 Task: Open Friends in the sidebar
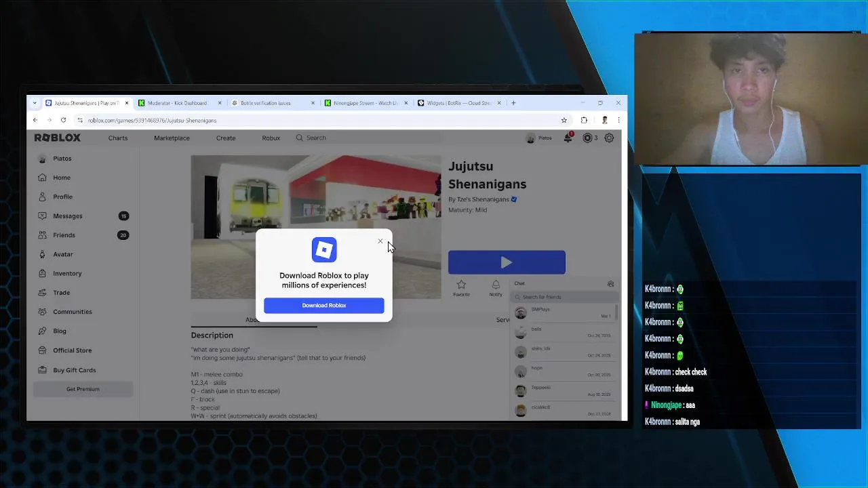(x=64, y=235)
